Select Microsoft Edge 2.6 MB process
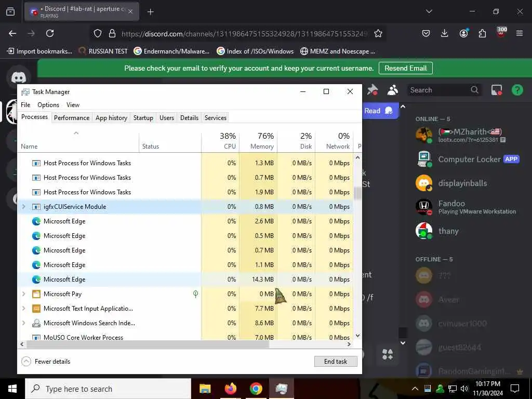 (x=185, y=221)
